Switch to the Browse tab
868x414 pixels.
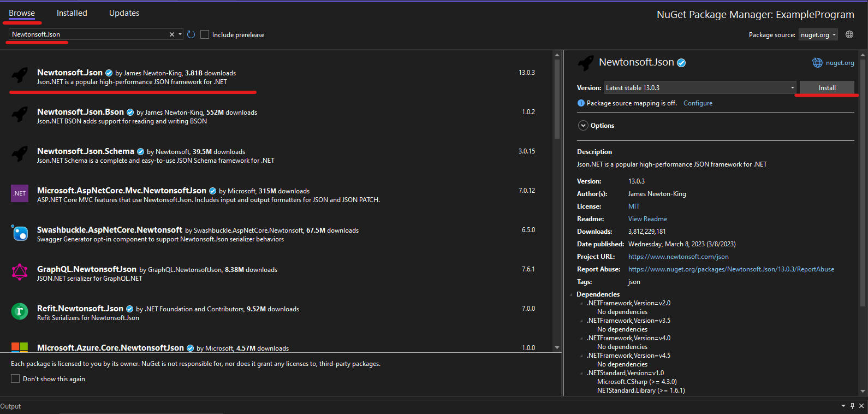[x=22, y=13]
